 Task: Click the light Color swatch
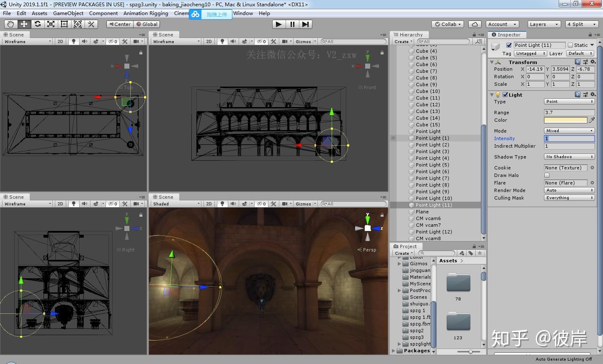(x=565, y=120)
